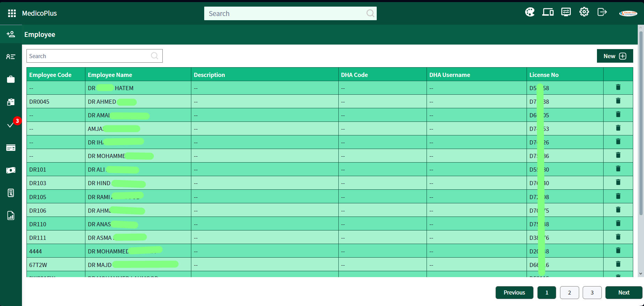Go to the Previous page
644x306 pixels.
(514, 292)
